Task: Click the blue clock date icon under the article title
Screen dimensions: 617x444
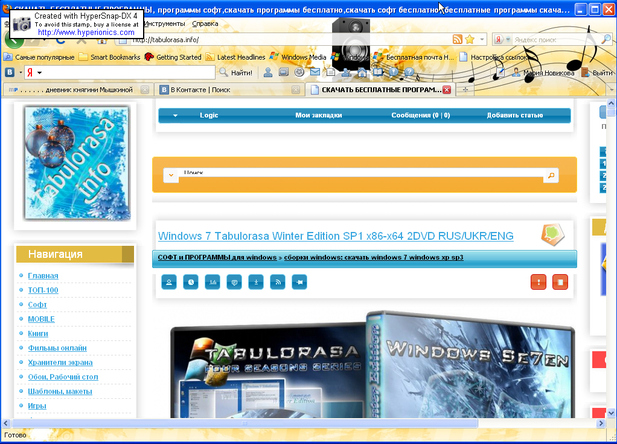Action: tap(191, 282)
